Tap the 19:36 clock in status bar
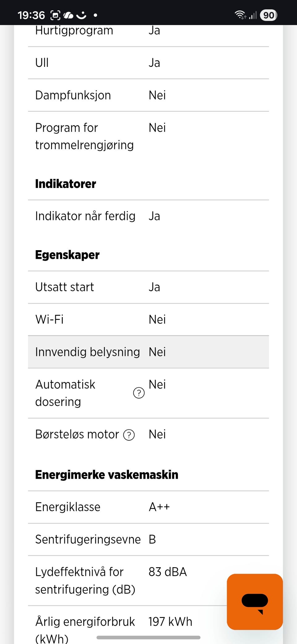The image size is (297, 644). pos(31,15)
